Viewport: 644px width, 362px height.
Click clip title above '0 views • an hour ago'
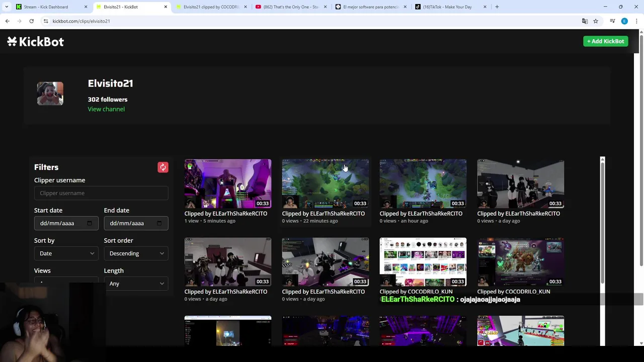[x=421, y=214]
